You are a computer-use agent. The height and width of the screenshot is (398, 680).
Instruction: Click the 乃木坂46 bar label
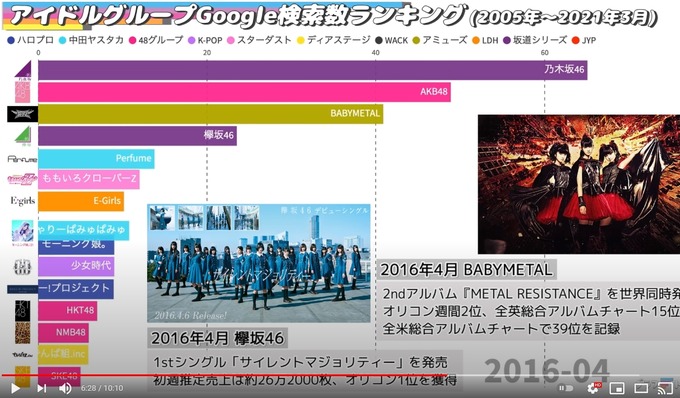(x=564, y=69)
